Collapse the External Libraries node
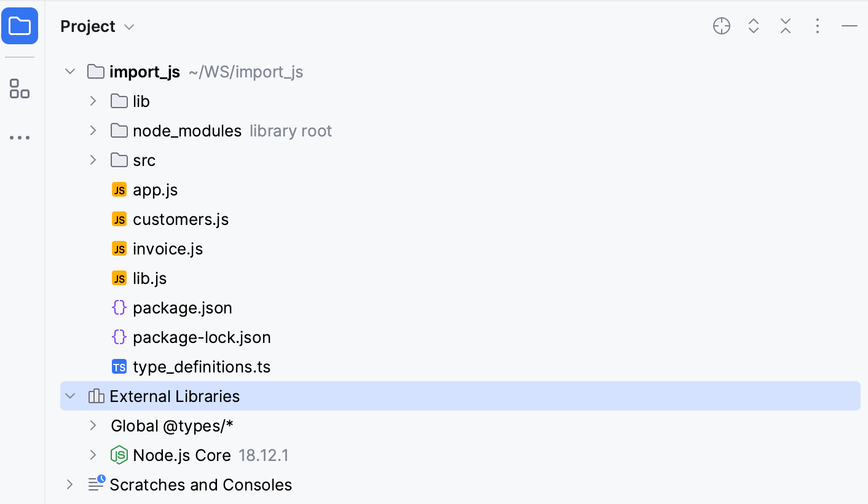Image resolution: width=868 pixels, height=504 pixels. (x=69, y=396)
